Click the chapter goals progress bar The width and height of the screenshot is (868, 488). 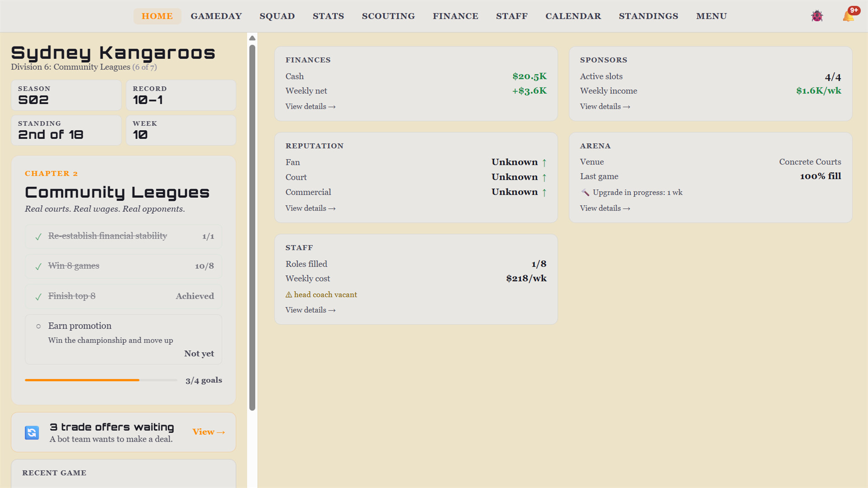tap(101, 380)
